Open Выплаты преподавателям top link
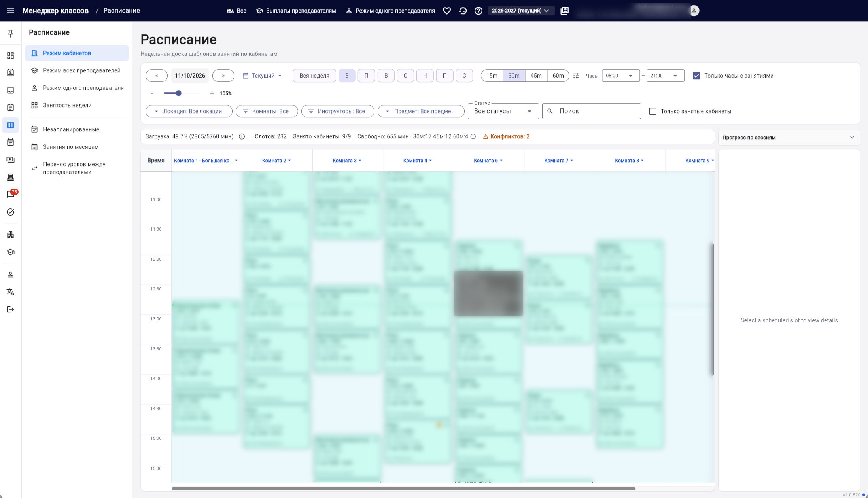 point(296,11)
